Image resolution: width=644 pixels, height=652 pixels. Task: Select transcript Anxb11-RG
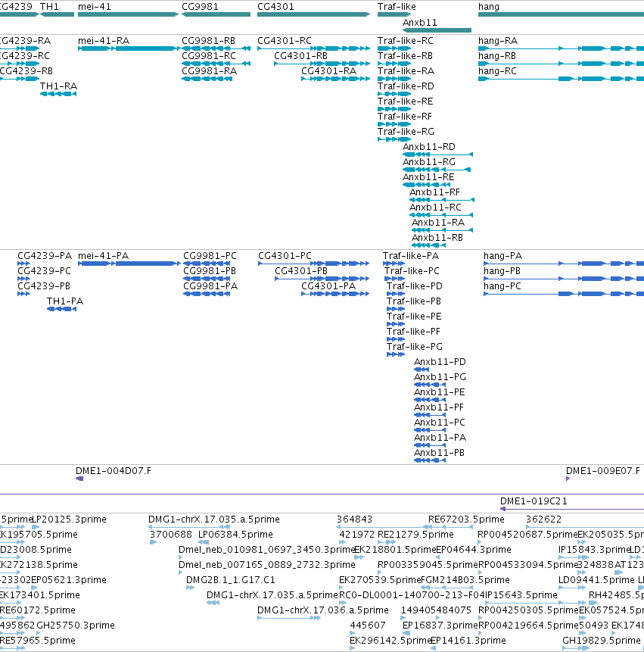coord(429,162)
